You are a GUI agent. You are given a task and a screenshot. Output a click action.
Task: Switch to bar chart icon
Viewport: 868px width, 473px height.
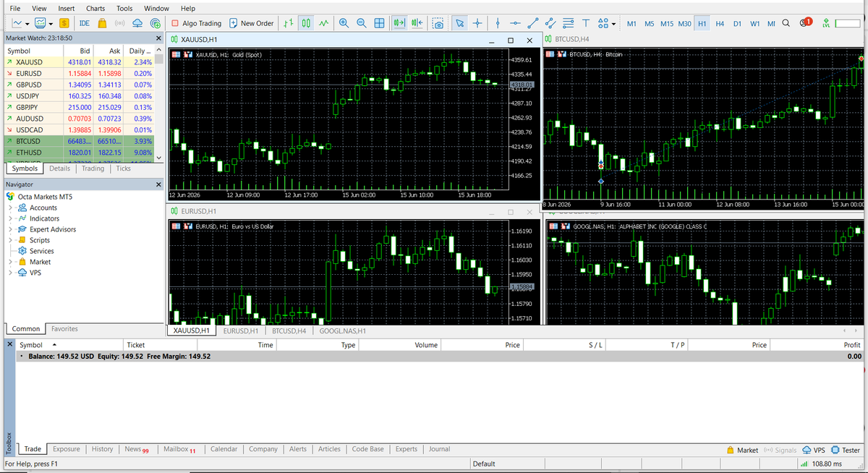pos(288,23)
